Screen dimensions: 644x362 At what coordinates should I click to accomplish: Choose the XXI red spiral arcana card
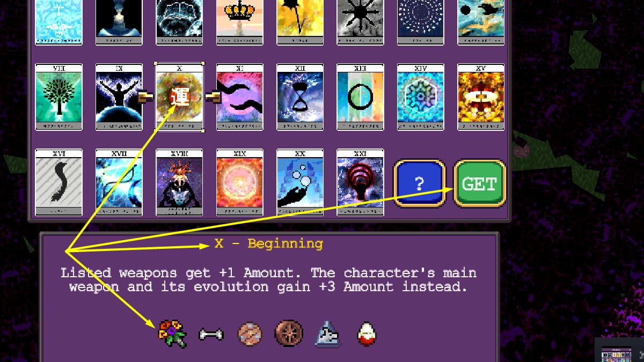(360, 182)
